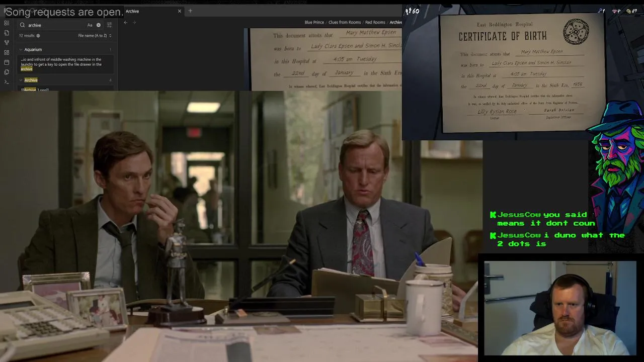
Task: Close the Archive tab
Action: click(x=180, y=11)
